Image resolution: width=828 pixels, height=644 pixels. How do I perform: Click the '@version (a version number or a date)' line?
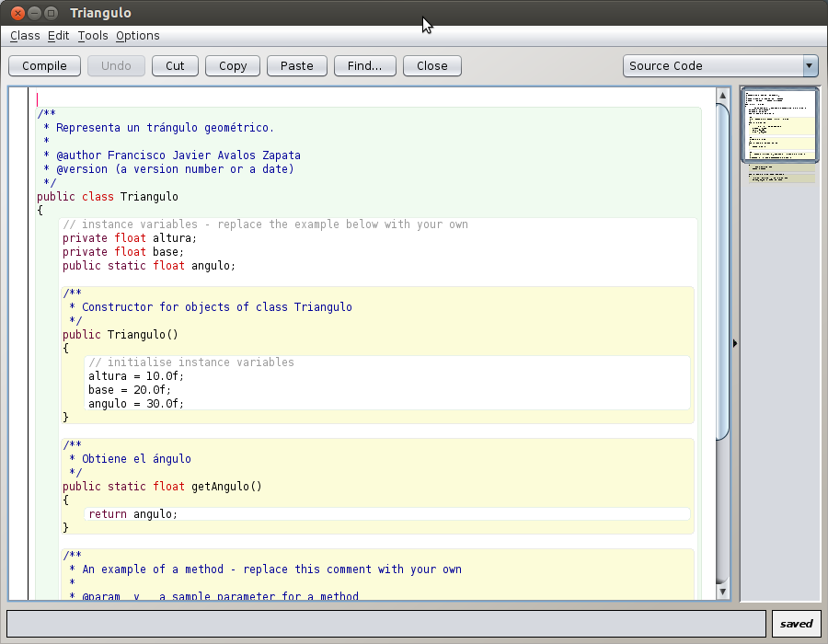[x=168, y=169]
